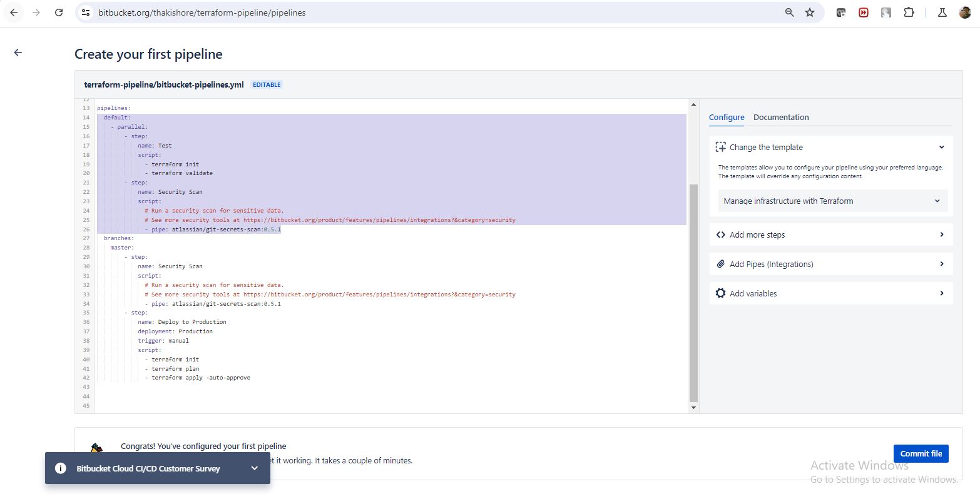
Task: Expand the Add variables section
Action: pos(831,293)
